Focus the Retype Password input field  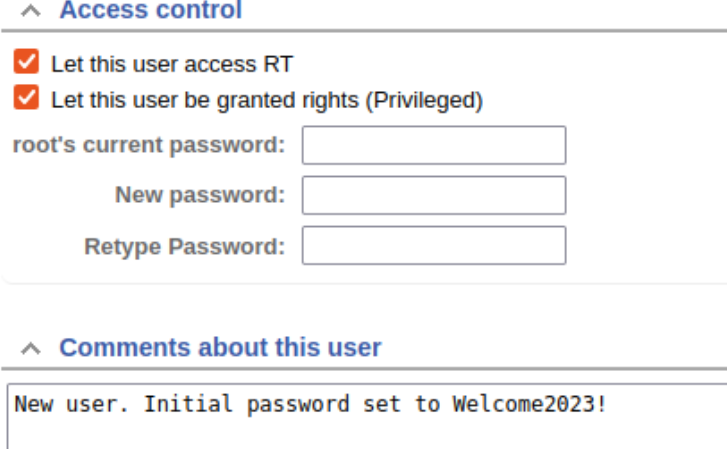pyautogui.click(x=434, y=245)
